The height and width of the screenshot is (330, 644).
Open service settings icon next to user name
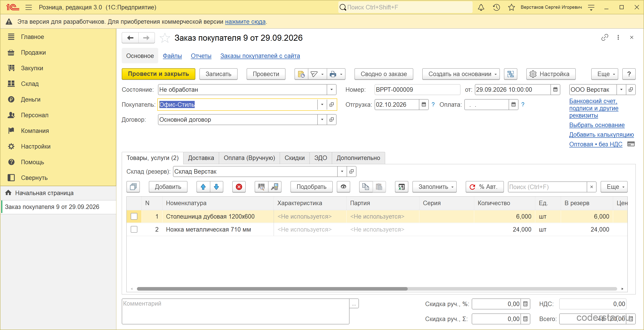[591, 7]
